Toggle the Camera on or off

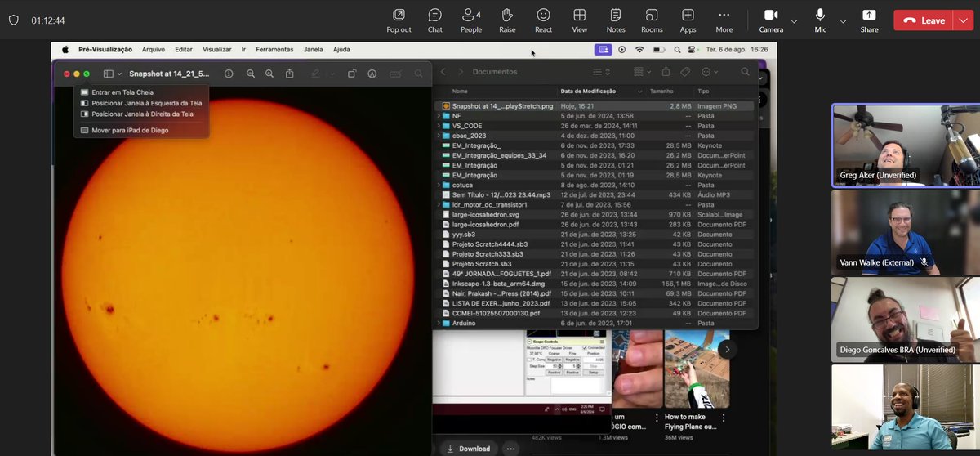click(x=771, y=20)
